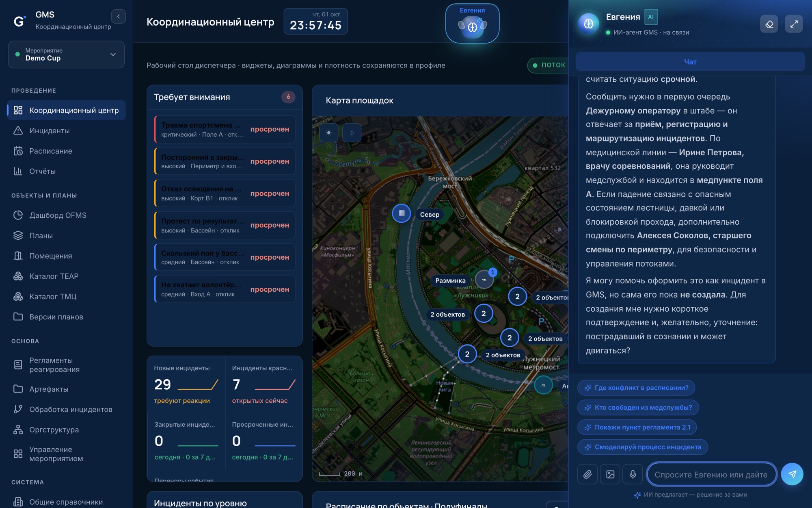Send the message with paper plane button
This screenshot has width=812, height=508.
pyautogui.click(x=792, y=474)
